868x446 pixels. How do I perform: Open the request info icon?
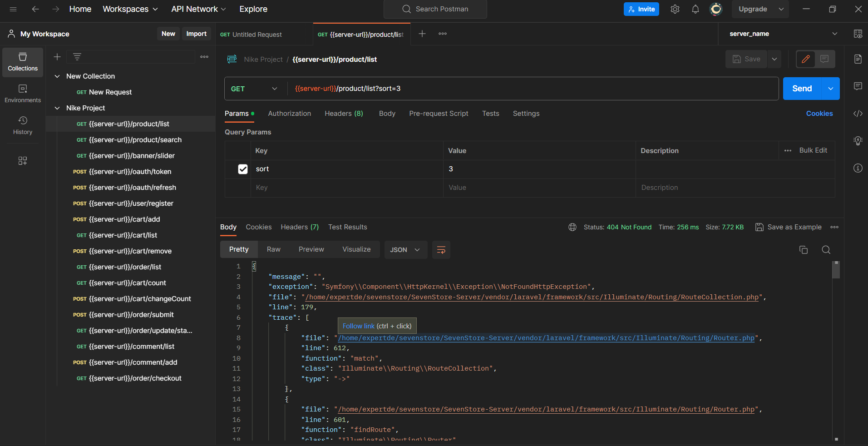coord(858,168)
